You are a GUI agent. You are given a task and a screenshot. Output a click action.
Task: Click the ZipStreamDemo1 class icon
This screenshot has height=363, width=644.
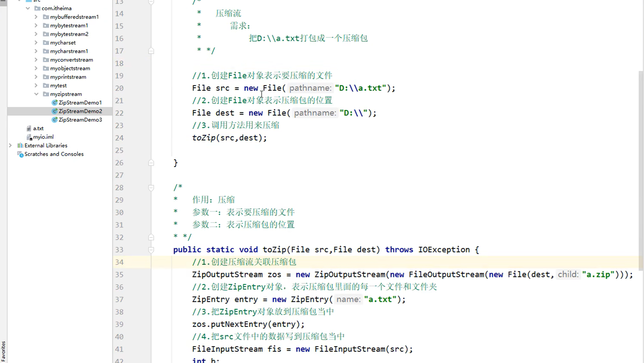[x=55, y=102]
